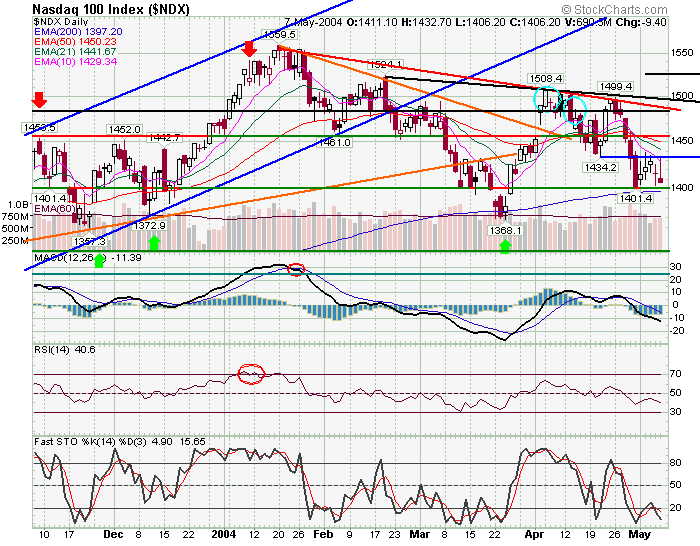Click the EMA(10) 1429.34 legend entry

[75, 61]
